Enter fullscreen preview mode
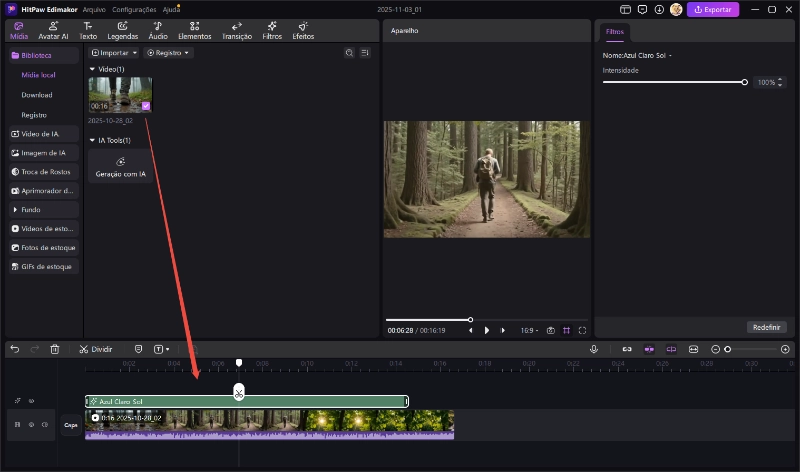This screenshot has width=800, height=472. coord(582,330)
